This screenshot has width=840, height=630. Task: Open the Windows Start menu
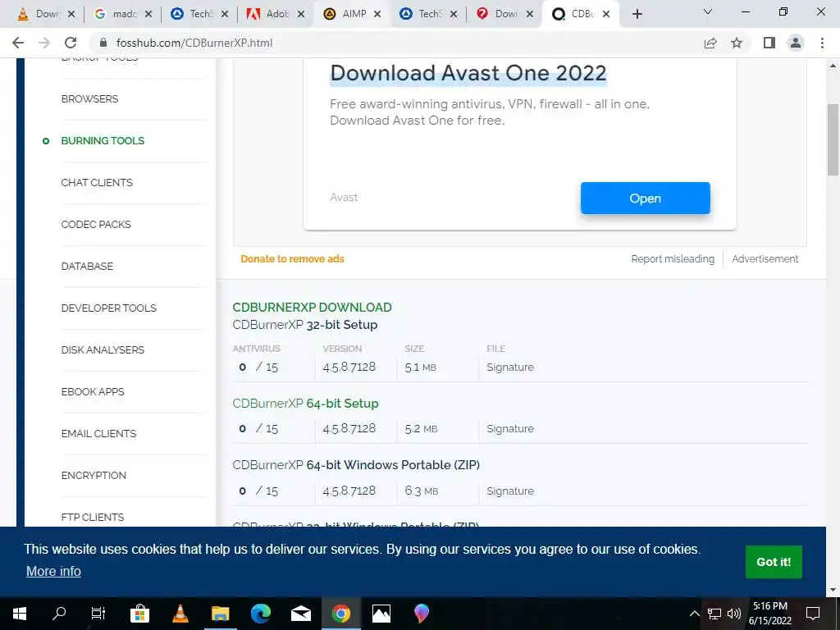(20, 614)
